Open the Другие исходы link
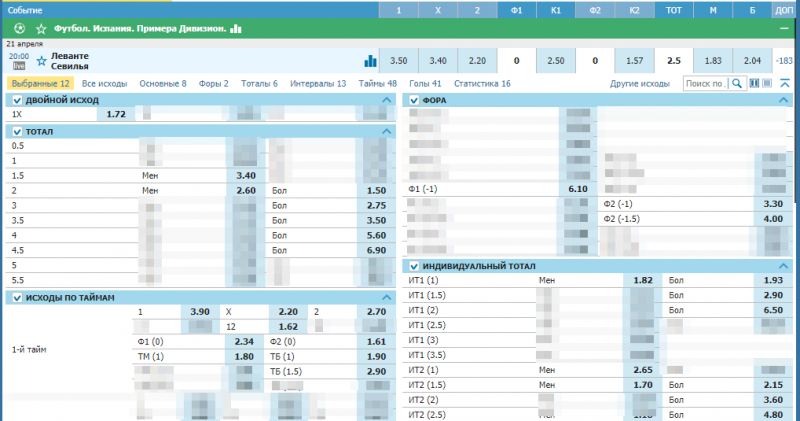800x421 pixels. point(640,84)
